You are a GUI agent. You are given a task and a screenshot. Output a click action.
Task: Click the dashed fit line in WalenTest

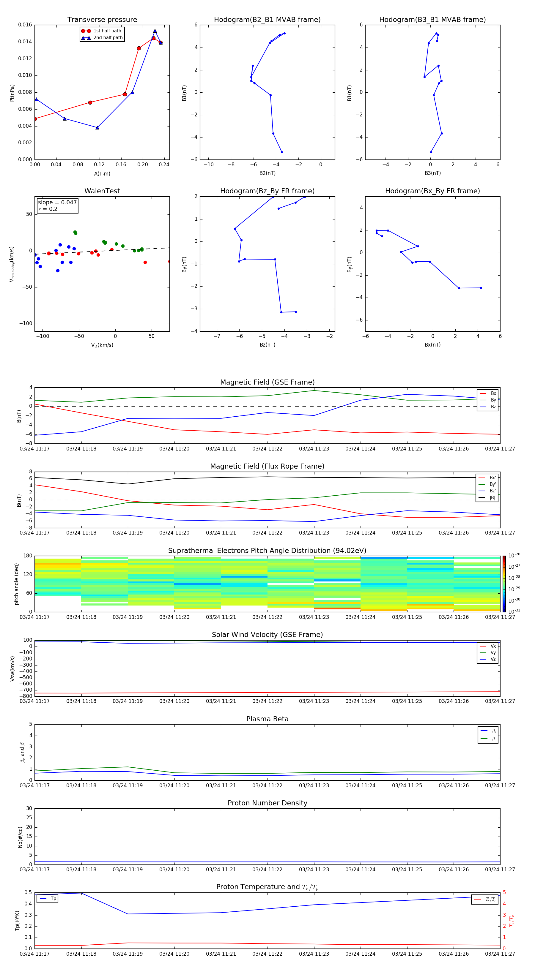(102, 251)
